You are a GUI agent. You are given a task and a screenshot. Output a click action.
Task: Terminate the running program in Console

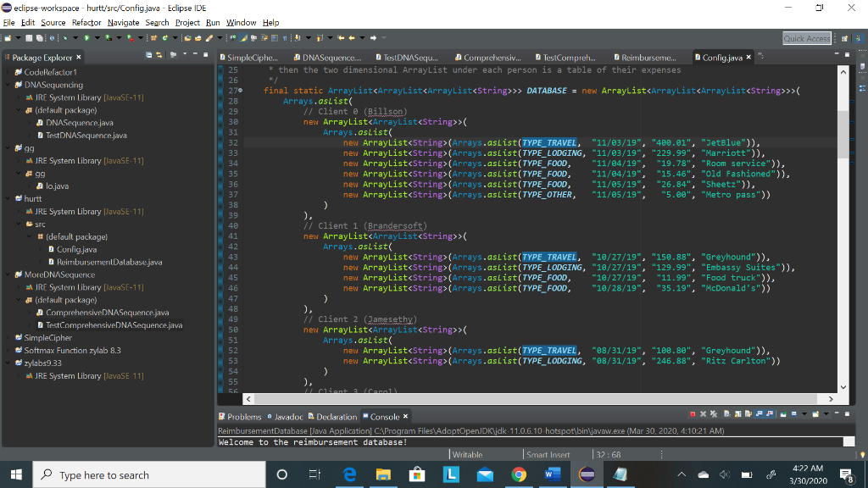coord(693,416)
